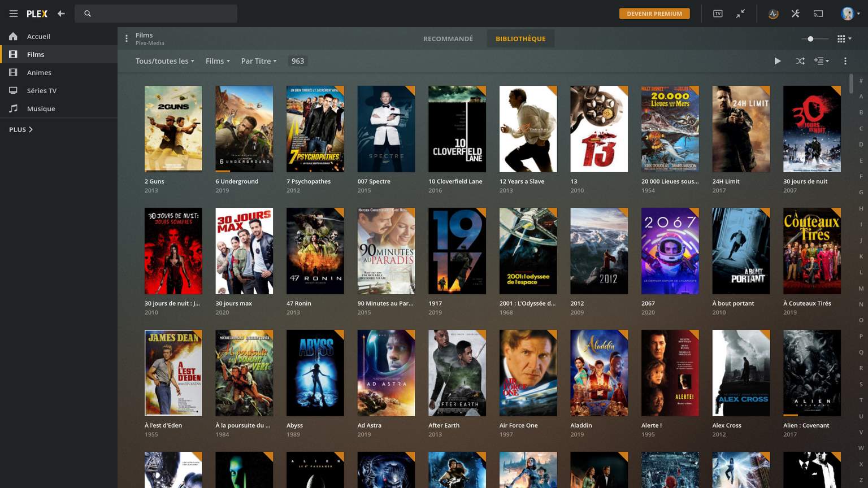
Task: Click the Plex logo
Action: (37, 14)
